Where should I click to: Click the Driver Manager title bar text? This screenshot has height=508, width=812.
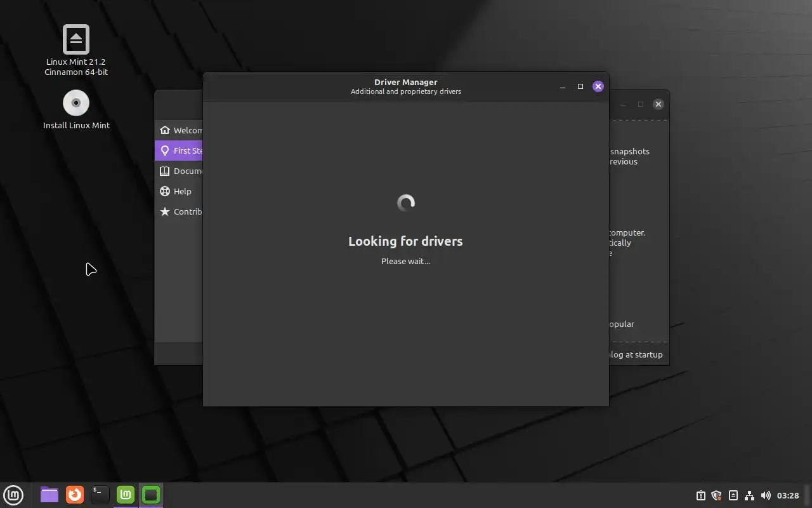coord(406,82)
